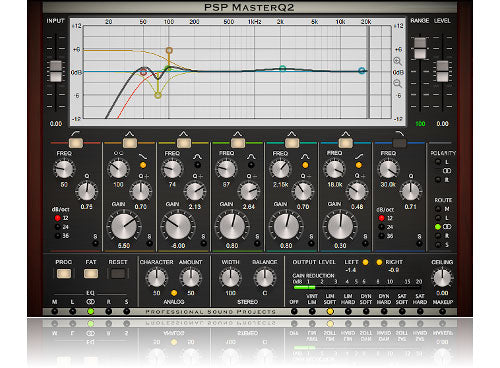Click the LEVEL fader handle

click(x=442, y=71)
